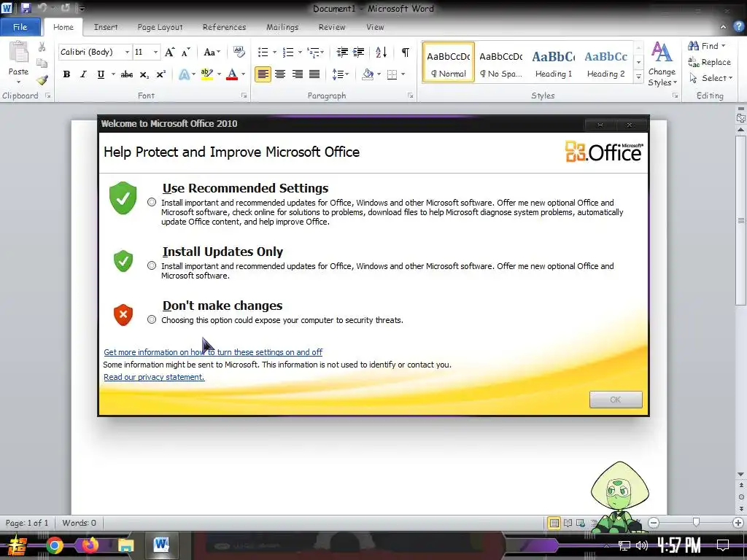The image size is (747, 560).
Task: Click the Increase Indent icon
Action: pos(359,52)
